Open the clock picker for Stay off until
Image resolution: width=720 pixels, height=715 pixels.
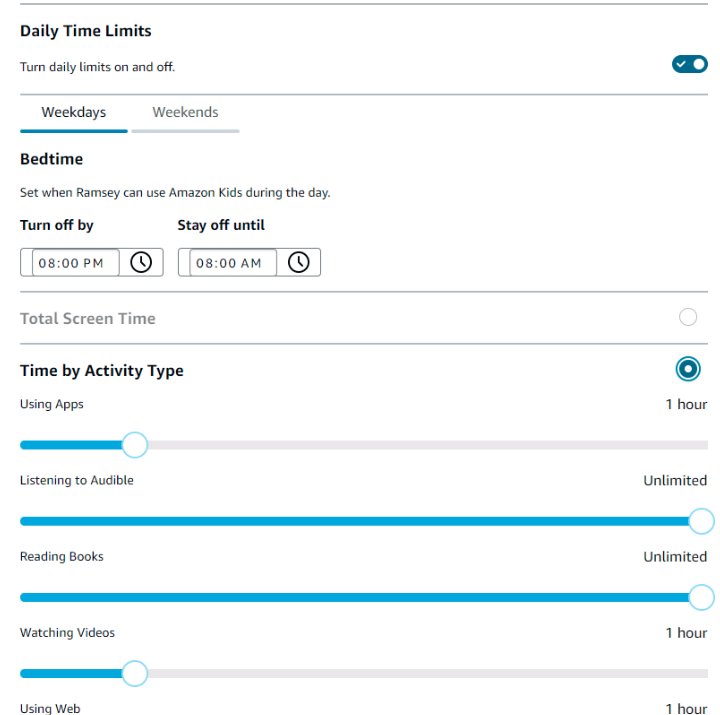click(299, 262)
